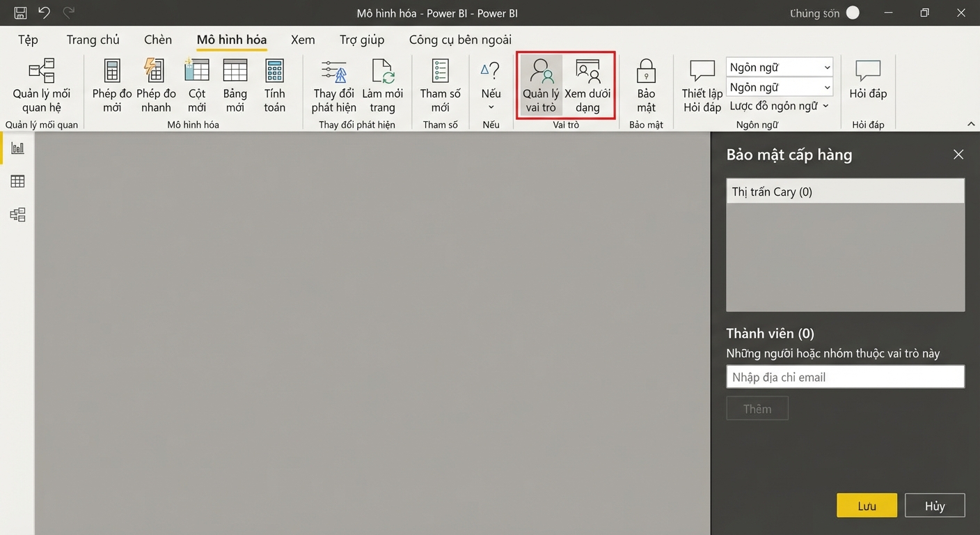Click the Chúng sốn account avatar
Image resolution: width=980 pixels, height=535 pixels.
[x=853, y=13]
